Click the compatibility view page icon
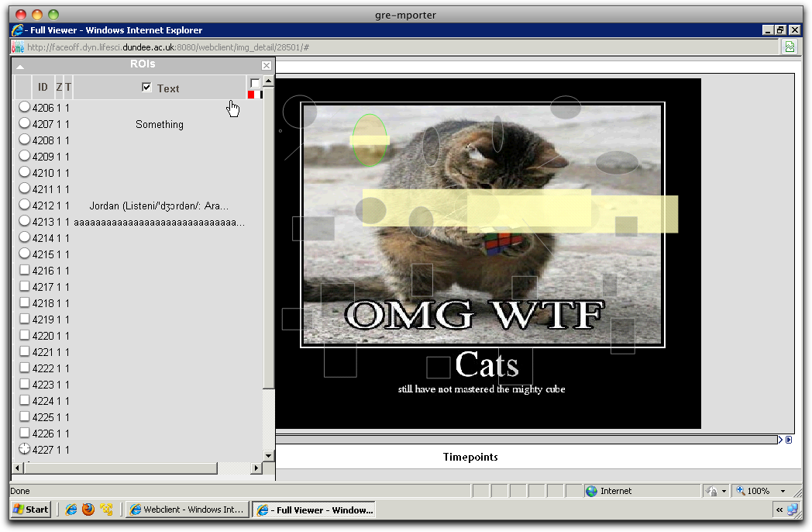The image size is (812, 532). coord(790,47)
